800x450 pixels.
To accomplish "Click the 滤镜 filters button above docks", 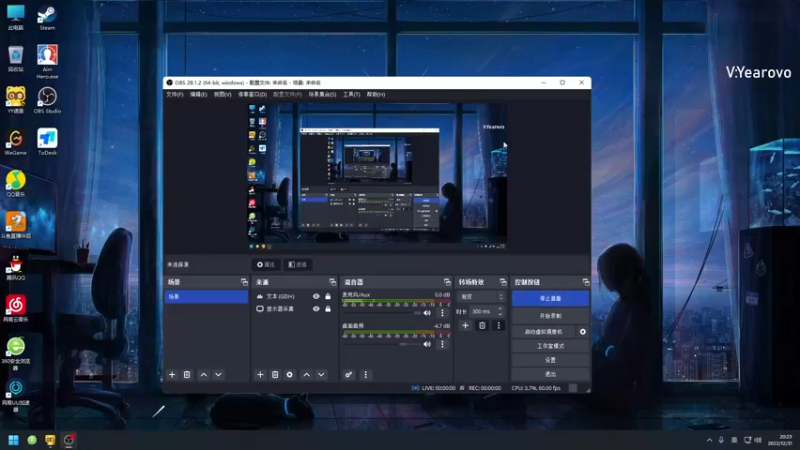I will click(x=297, y=264).
